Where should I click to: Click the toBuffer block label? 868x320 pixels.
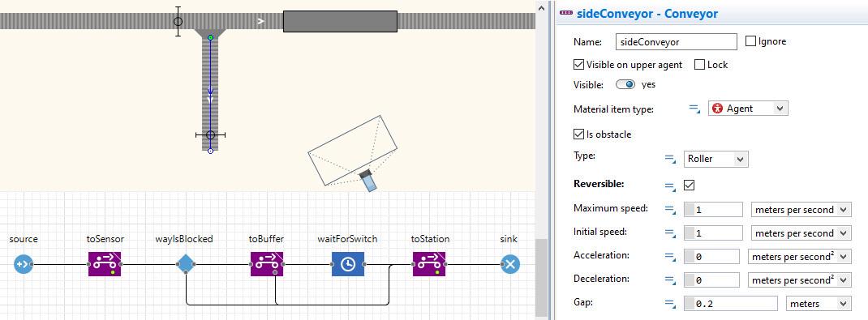266,239
